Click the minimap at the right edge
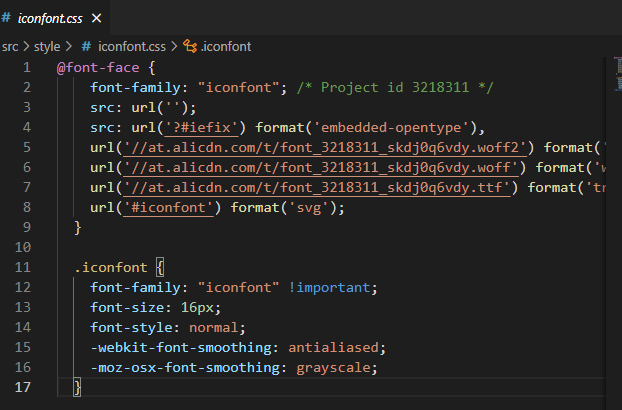 [x=616, y=80]
